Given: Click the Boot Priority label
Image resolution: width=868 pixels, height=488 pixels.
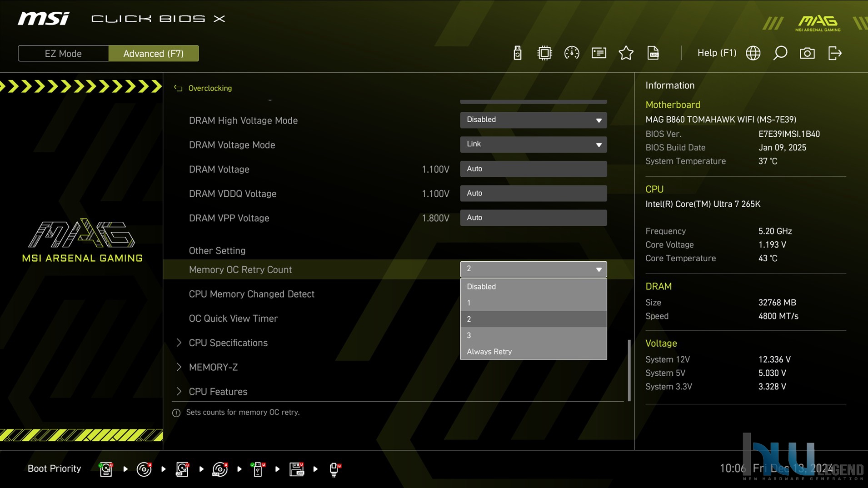Looking at the screenshot, I should [x=54, y=468].
